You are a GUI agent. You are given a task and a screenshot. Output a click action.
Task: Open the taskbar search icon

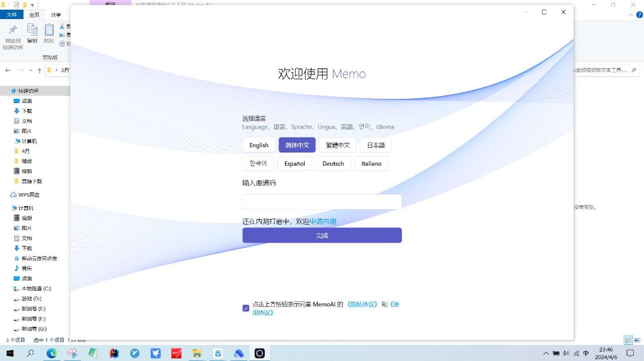click(30, 353)
